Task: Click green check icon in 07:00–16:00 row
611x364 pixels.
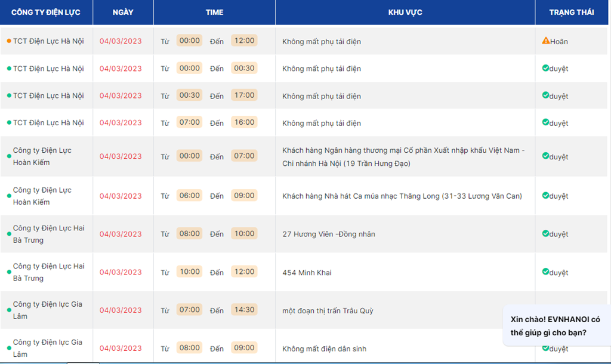Action: pyautogui.click(x=545, y=122)
